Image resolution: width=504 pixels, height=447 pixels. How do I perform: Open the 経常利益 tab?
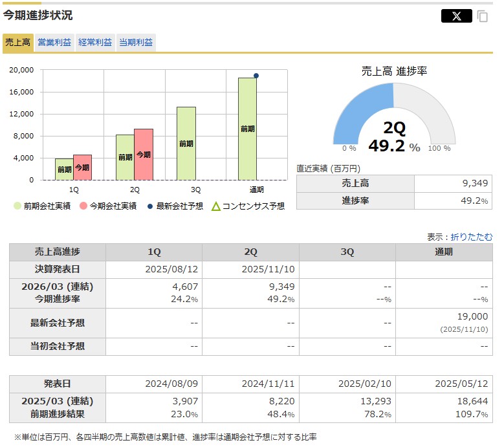(95, 43)
